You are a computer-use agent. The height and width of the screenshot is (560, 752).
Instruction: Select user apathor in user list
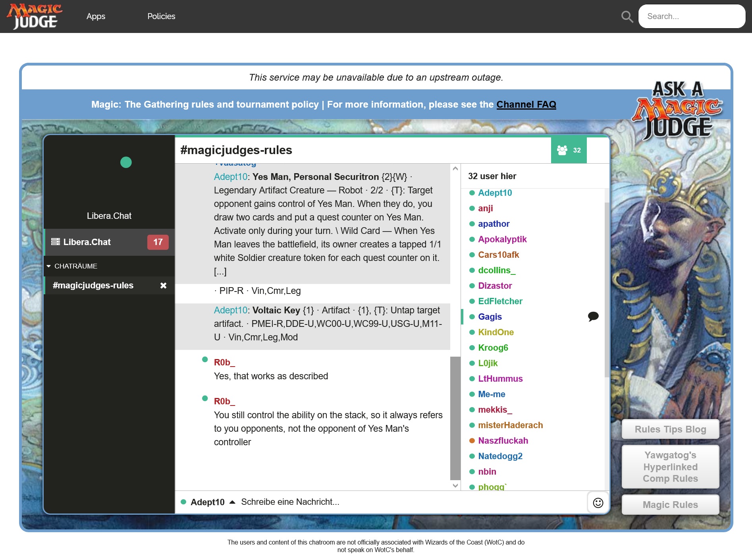494,224
